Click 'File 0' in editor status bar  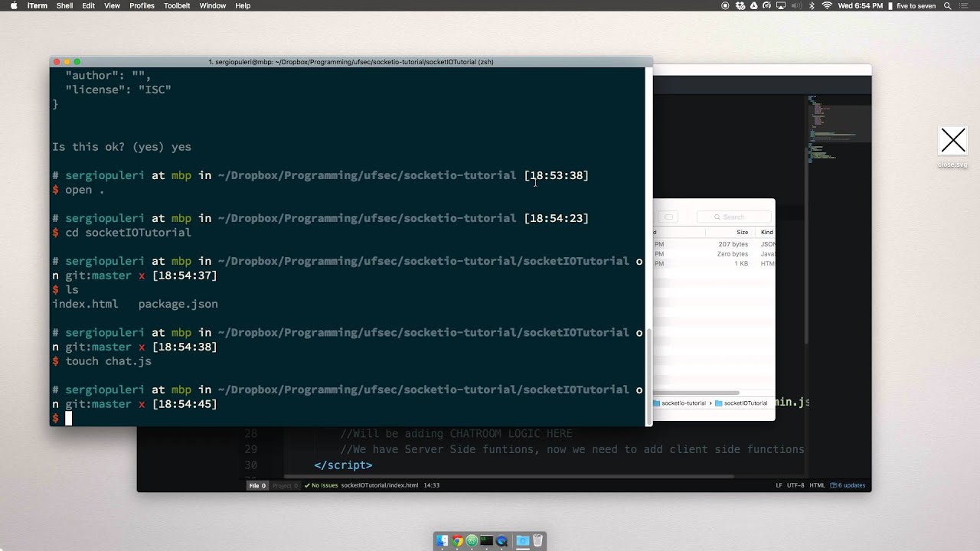257,485
